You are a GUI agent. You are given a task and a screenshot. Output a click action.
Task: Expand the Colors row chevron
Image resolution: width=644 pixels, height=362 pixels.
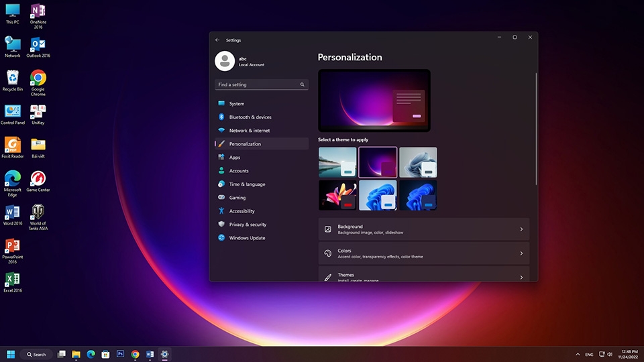tap(521, 253)
